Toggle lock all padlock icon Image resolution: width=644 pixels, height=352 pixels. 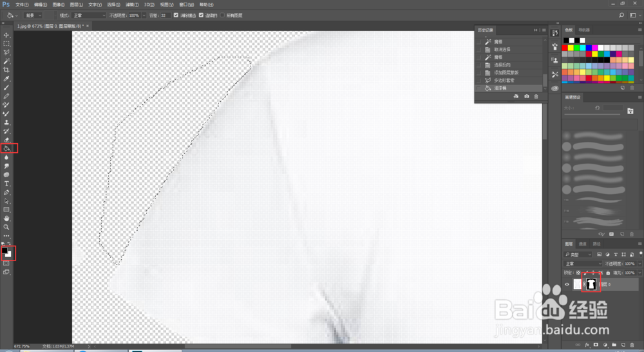tap(609, 273)
